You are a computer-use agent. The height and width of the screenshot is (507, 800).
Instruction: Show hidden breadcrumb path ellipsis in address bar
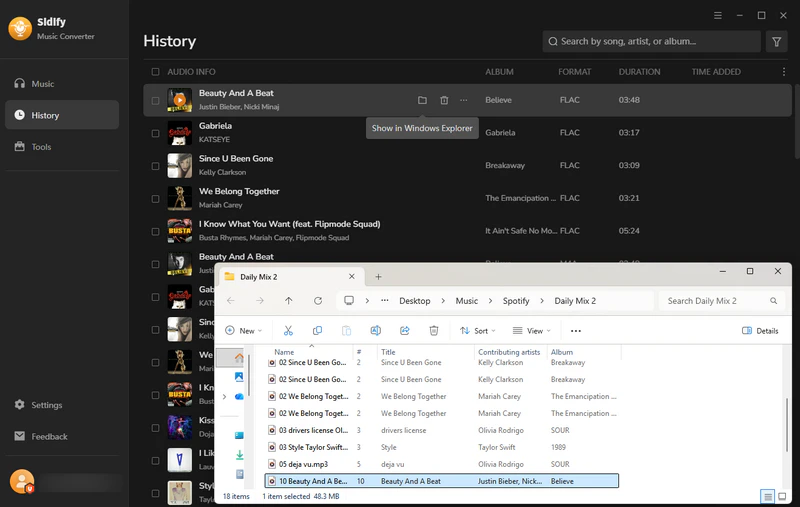[x=385, y=301]
